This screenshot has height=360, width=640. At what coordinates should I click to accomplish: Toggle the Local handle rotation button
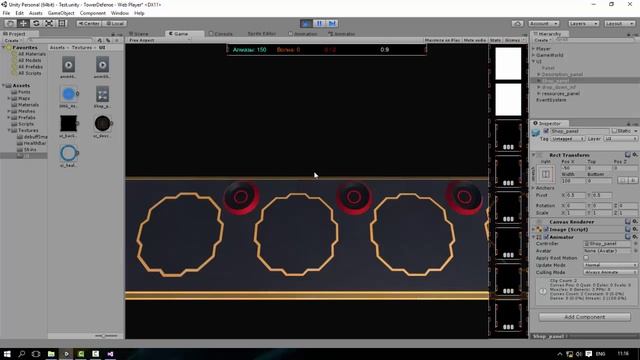pos(114,24)
